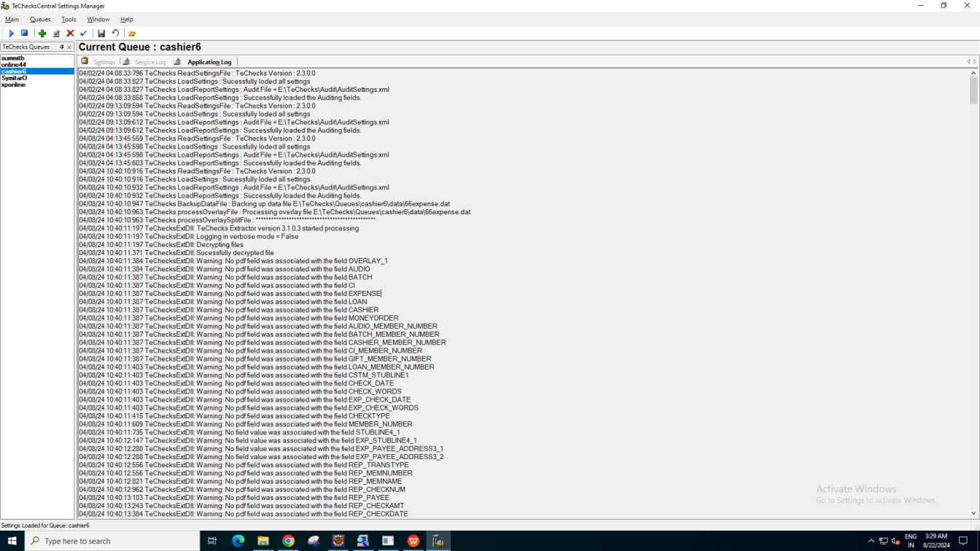
Task: Click log line mentioning field REP_CHECKDATE
Action: pos(244,514)
